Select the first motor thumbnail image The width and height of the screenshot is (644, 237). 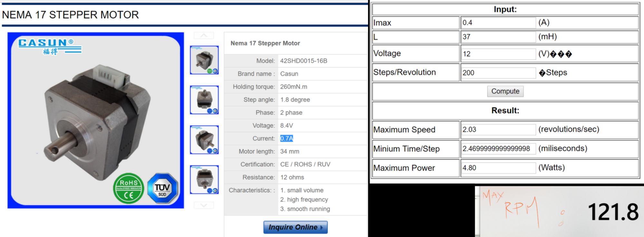pyautogui.click(x=204, y=60)
